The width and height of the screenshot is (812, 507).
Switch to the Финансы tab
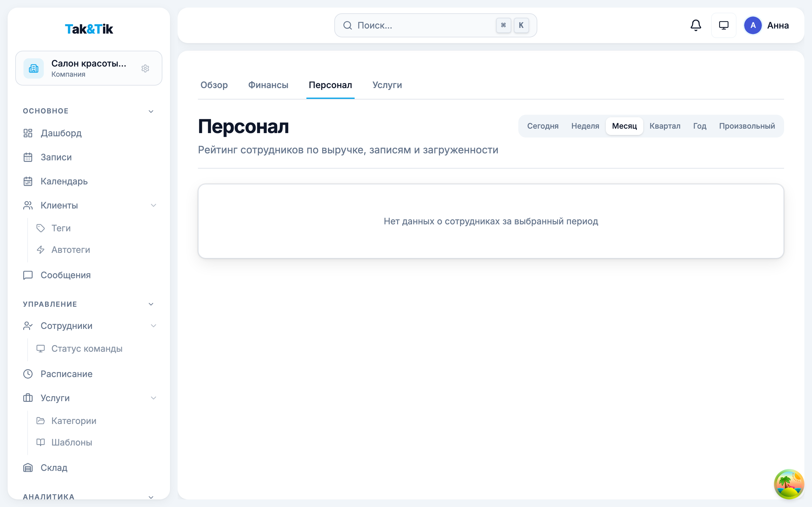point(268,85)
